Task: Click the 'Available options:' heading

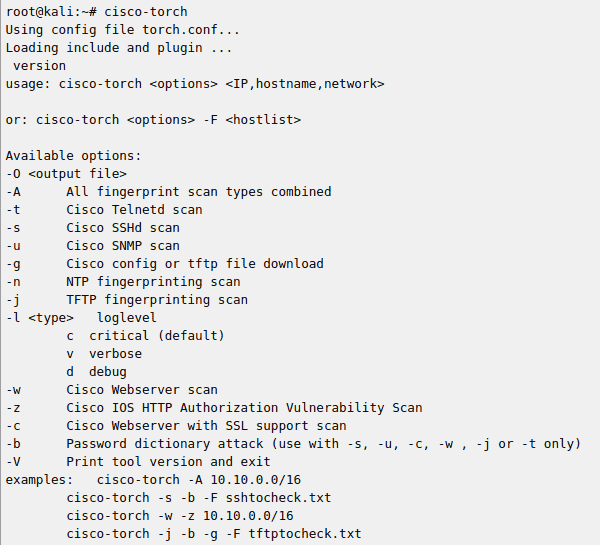Action: 73,155
